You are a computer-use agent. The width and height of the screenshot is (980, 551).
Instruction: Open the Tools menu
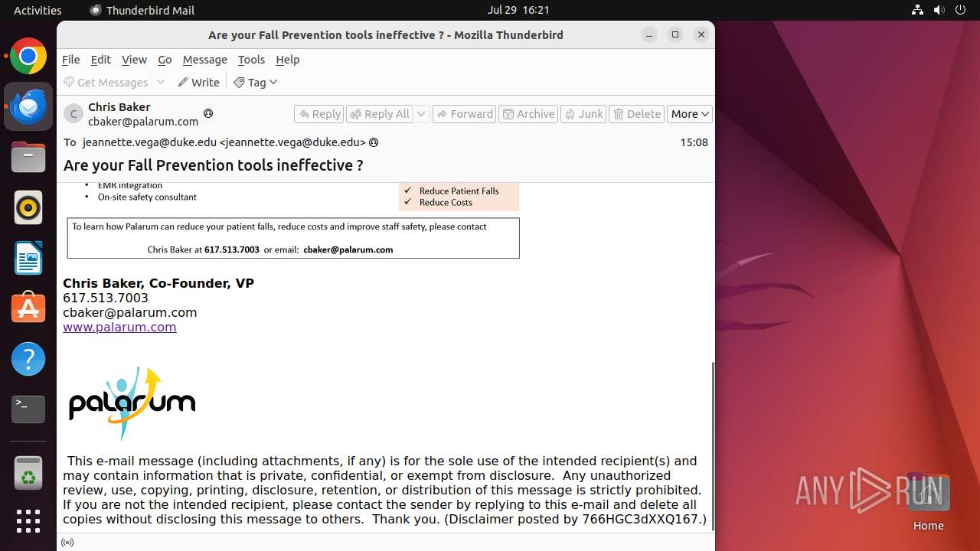tap(251, 60)
